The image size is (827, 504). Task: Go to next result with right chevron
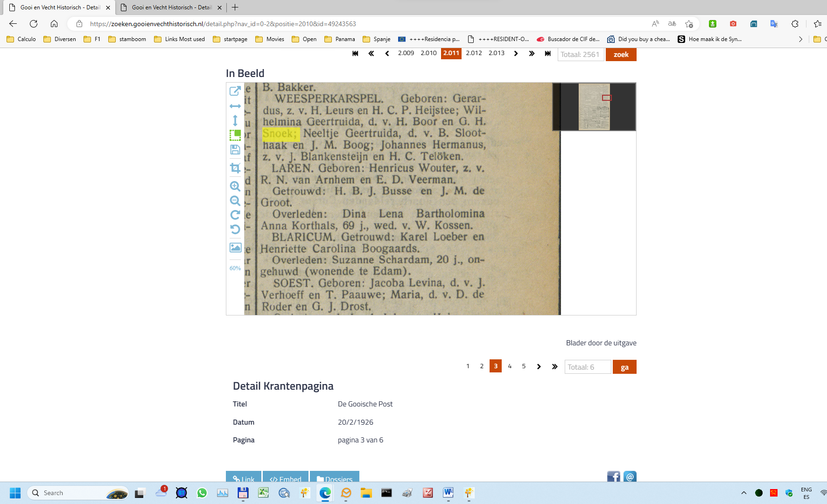pyautogui.click(x=516, y=53)
